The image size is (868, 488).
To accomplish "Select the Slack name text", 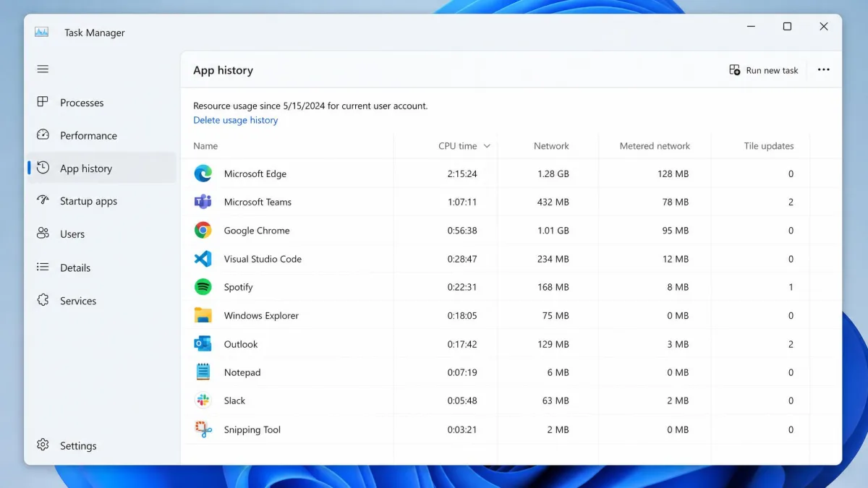I will [234, 401].
